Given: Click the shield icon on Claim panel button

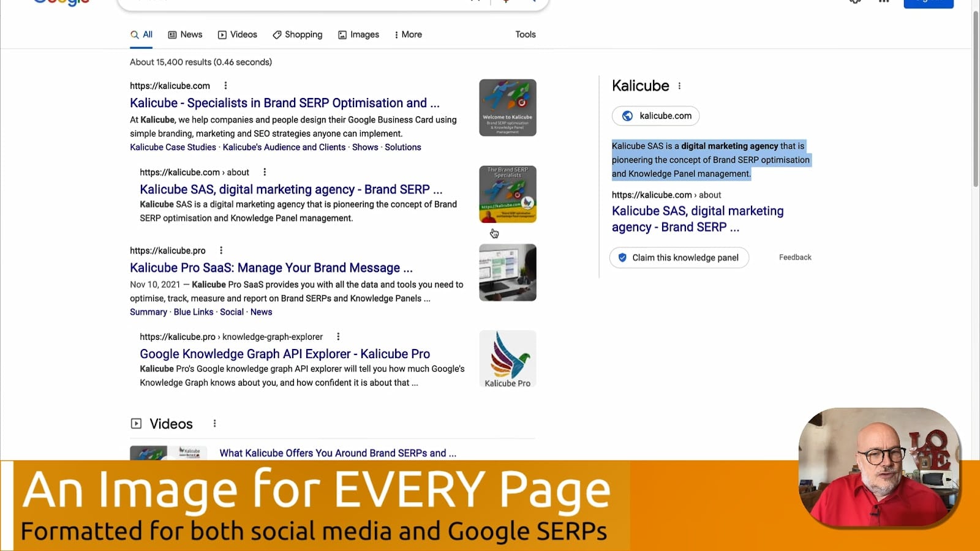Looking at the screenshot, I should pos(622,258).
